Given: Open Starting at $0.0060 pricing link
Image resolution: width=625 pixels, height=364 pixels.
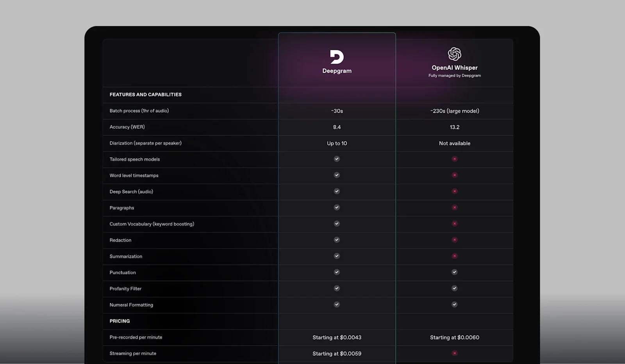Looking at the screenshot, I should click(454, 337).
